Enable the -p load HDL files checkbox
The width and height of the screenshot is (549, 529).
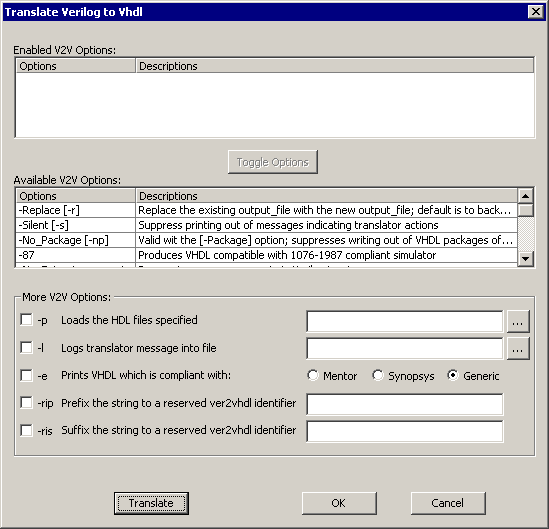(27, 320)
